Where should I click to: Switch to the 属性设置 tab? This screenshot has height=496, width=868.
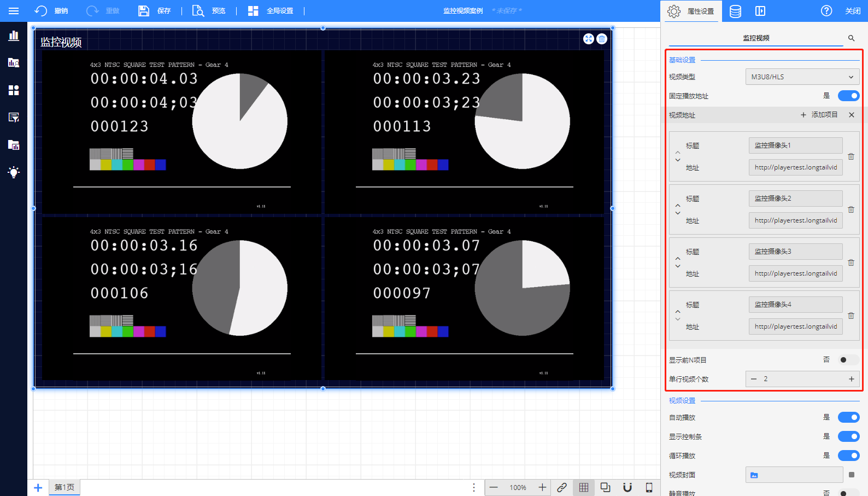[691, 11]
